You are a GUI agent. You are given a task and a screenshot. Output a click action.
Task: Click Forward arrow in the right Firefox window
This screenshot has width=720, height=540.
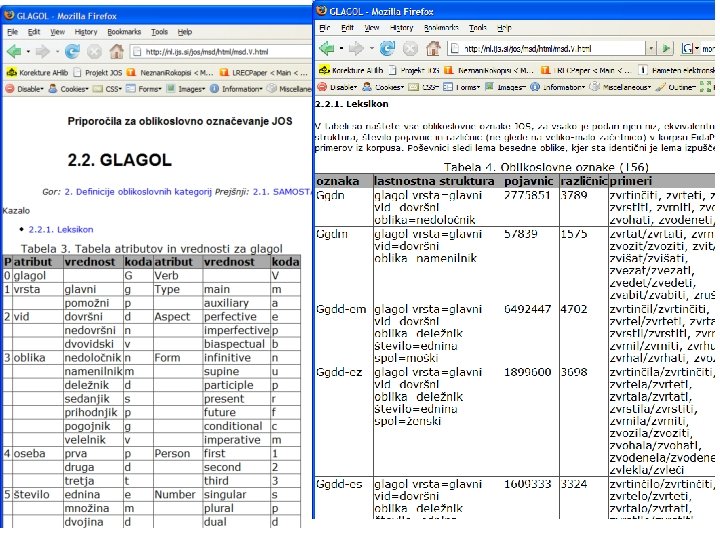356,48
